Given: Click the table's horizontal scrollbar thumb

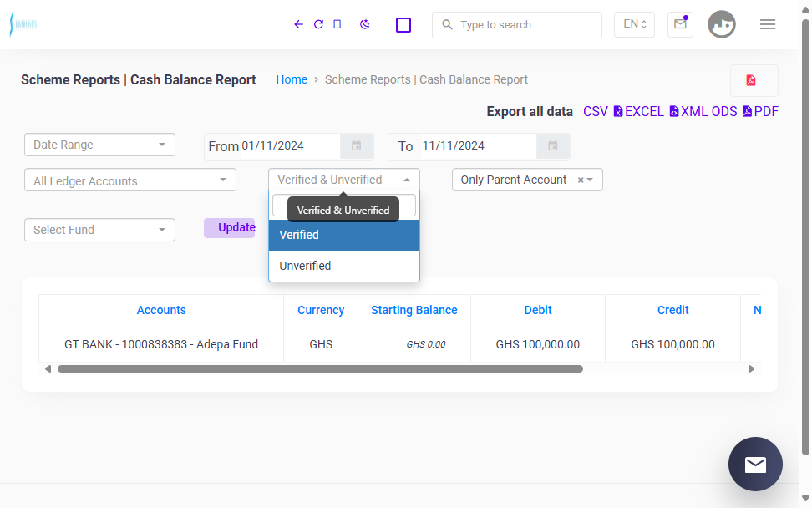Looking at the screenshot, I should coord(320,368).
